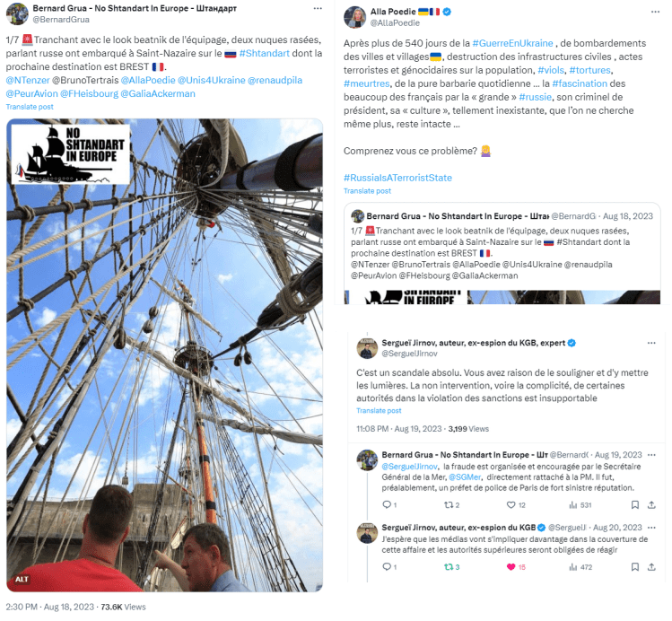672x621 pixels.
Task: Open the #RussiaIsATerroristState hashtag
Action: (397, 178)
